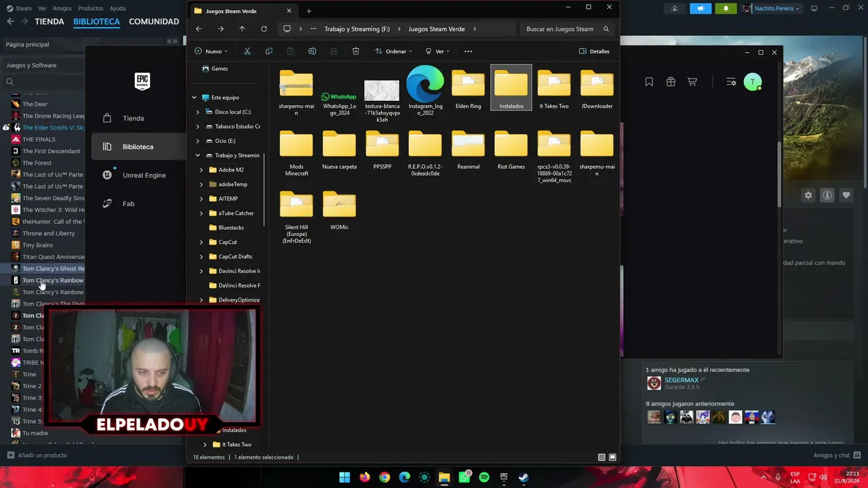The image size is (868, 488).
Task: Select Tiny Brains in Steam game list
Action: [x=37, y=245]
